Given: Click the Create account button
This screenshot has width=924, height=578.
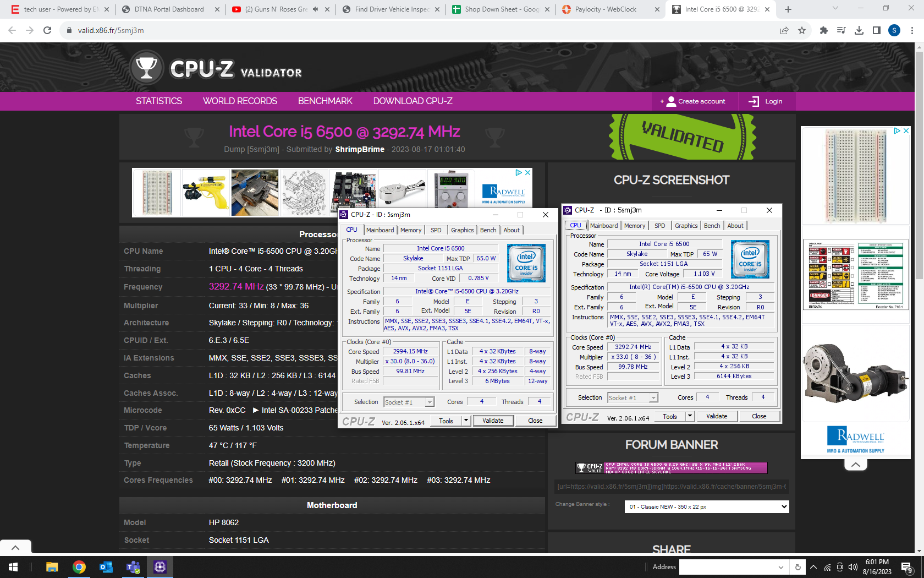Looking at the screenshot, I should (x=695, y=101).
